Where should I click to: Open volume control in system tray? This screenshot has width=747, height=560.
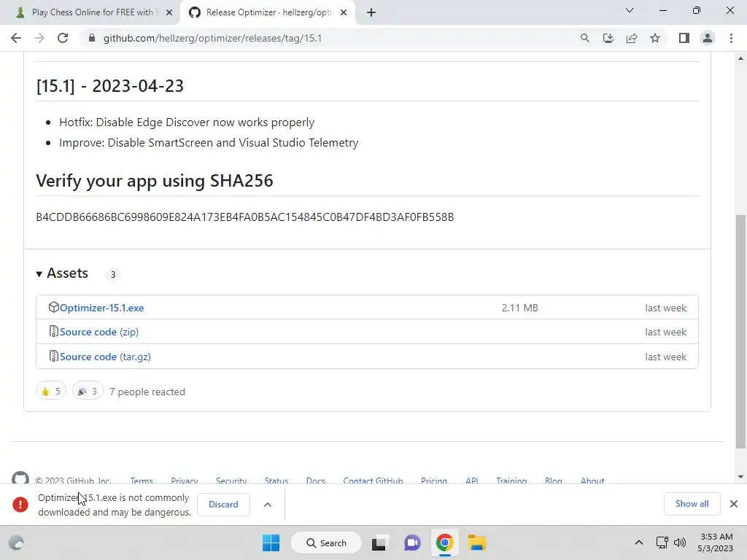(680, 542)
